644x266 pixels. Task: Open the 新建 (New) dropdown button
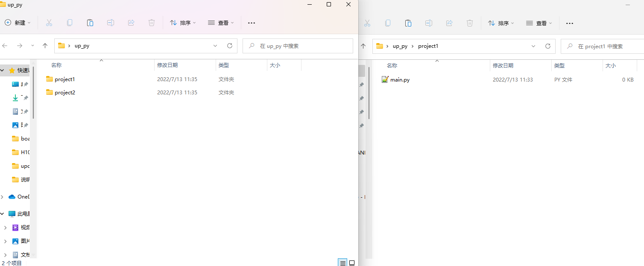click(x=18, y=23)
